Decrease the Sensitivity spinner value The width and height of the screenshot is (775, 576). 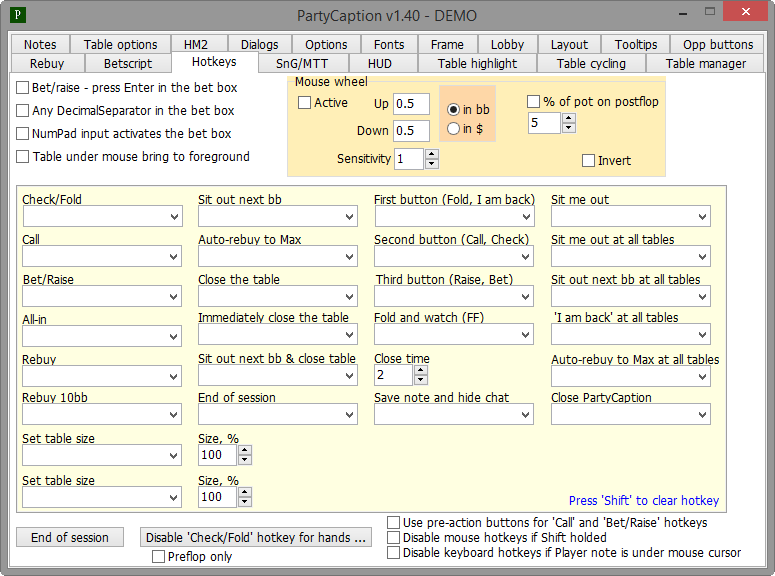pyautogui.click(x=431, y=164)
